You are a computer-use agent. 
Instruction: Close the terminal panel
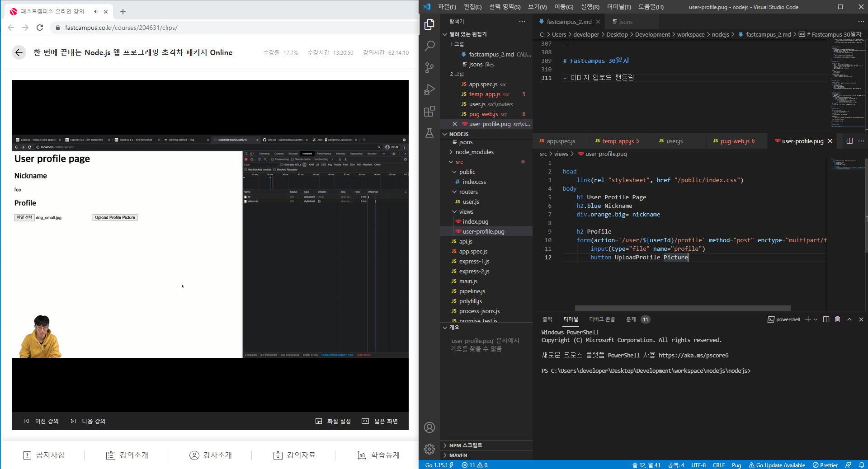pyautogui.click(x=861, y=319)
